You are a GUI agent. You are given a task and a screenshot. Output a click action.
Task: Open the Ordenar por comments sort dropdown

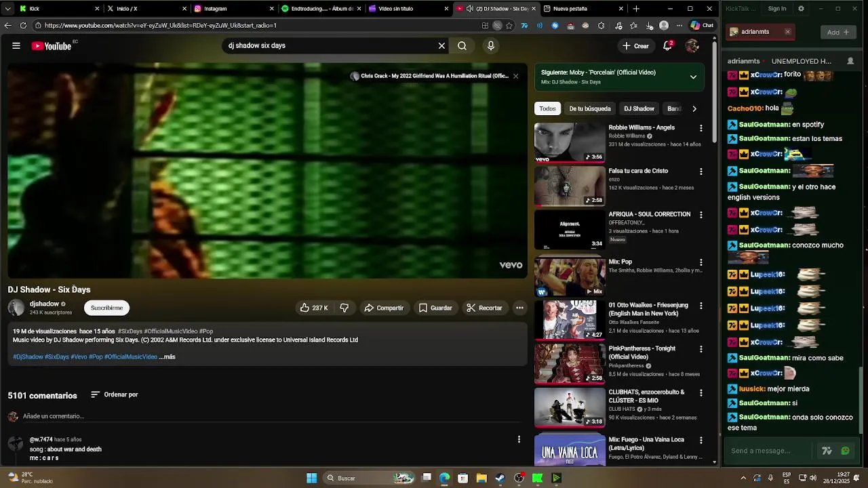114,394
